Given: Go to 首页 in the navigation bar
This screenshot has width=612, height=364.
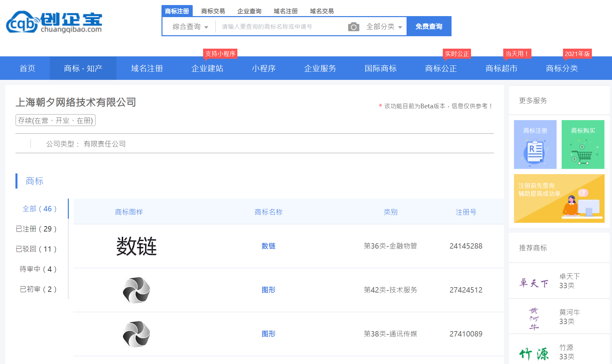Looking at the screenshot, I should pyautogui.click(x=28, y=68).
